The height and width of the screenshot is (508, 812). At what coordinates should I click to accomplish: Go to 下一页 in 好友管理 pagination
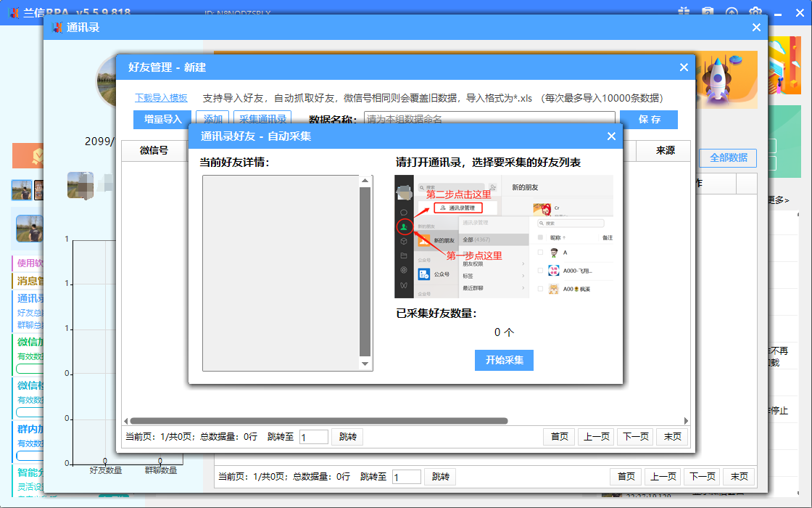pyautogui.click(x=635, y=437)
